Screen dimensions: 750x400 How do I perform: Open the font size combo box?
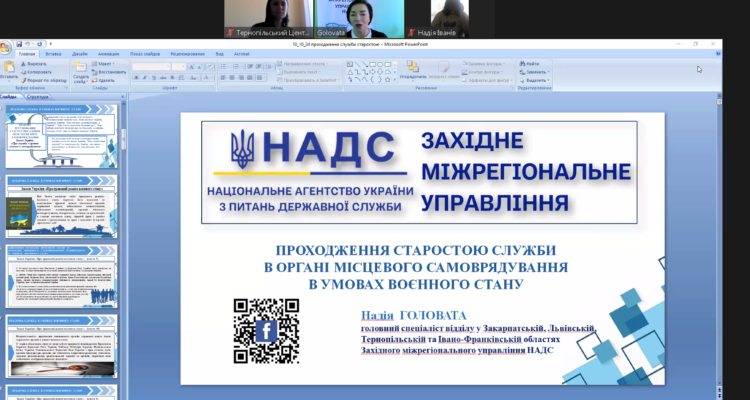[x=178, y=67]
